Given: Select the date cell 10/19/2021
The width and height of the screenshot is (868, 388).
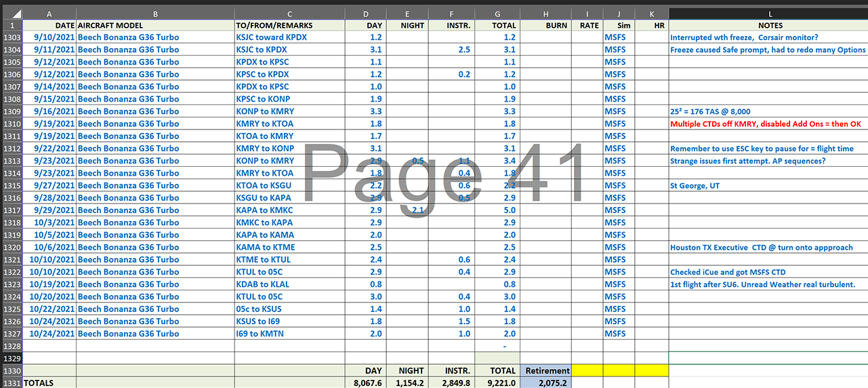Looking at the screenshot, I should click(49, 284).
